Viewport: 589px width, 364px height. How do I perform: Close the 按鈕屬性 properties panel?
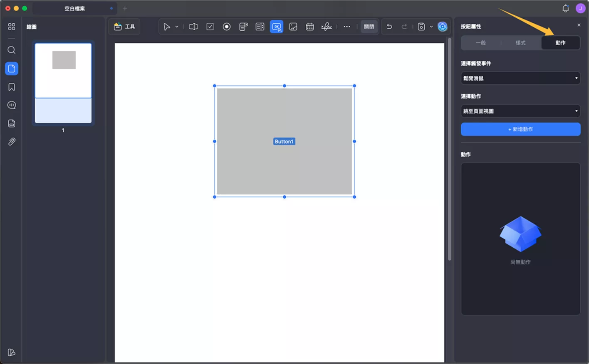(x=579, y=25)
